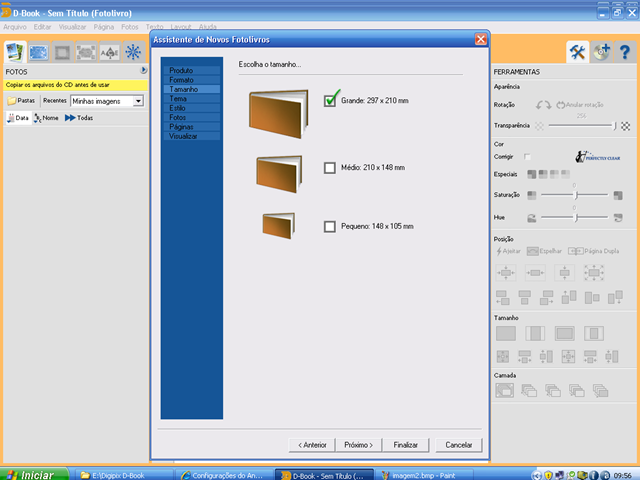Click the blue question mark help icon
Image resolution: width=640 pixels, height=480 pixels.
pos(624,52)
